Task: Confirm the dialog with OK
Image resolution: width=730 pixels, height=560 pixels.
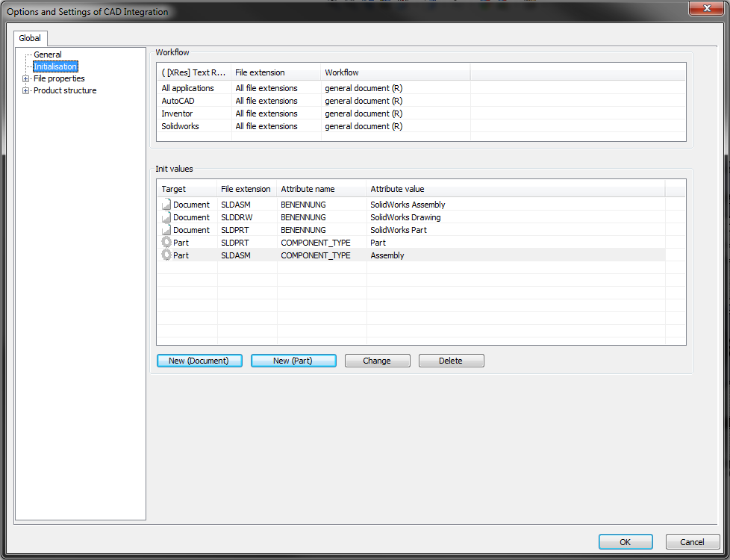Action: click(x=626, y=542)
